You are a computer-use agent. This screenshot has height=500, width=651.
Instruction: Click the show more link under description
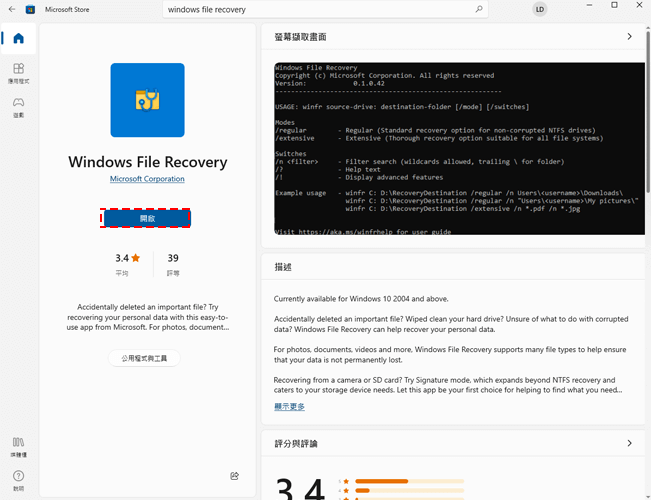(289, 407)
